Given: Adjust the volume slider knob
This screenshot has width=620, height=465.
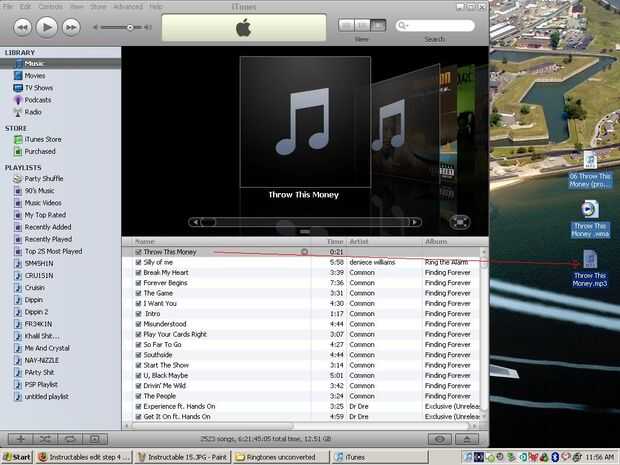Looking at the screenshot, I should [130, 27].
